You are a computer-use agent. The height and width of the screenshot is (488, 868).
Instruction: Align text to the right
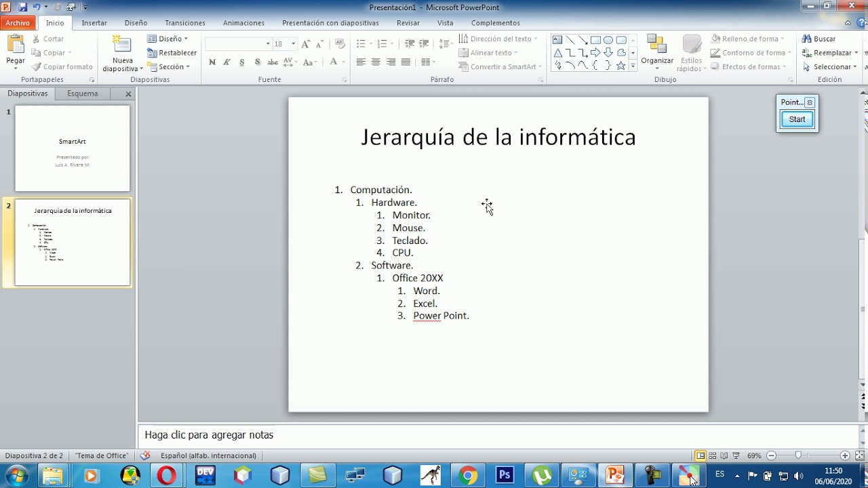[x=391, y=62]
